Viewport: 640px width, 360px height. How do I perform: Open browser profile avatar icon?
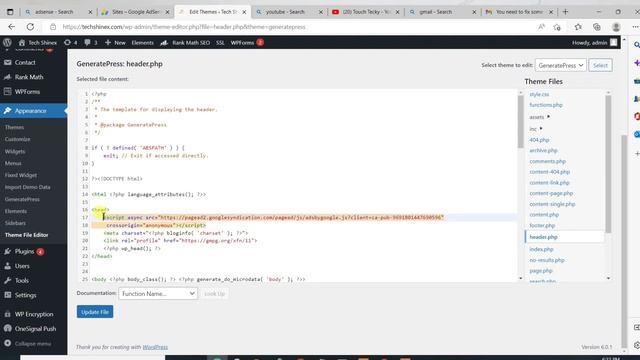pyautogui.click(x=616, y=27)
